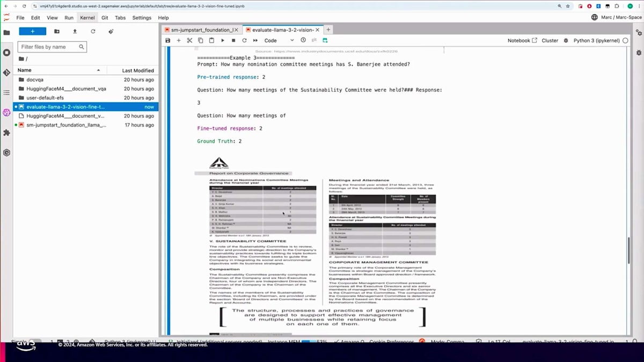Open the File menu

point(20,18)
